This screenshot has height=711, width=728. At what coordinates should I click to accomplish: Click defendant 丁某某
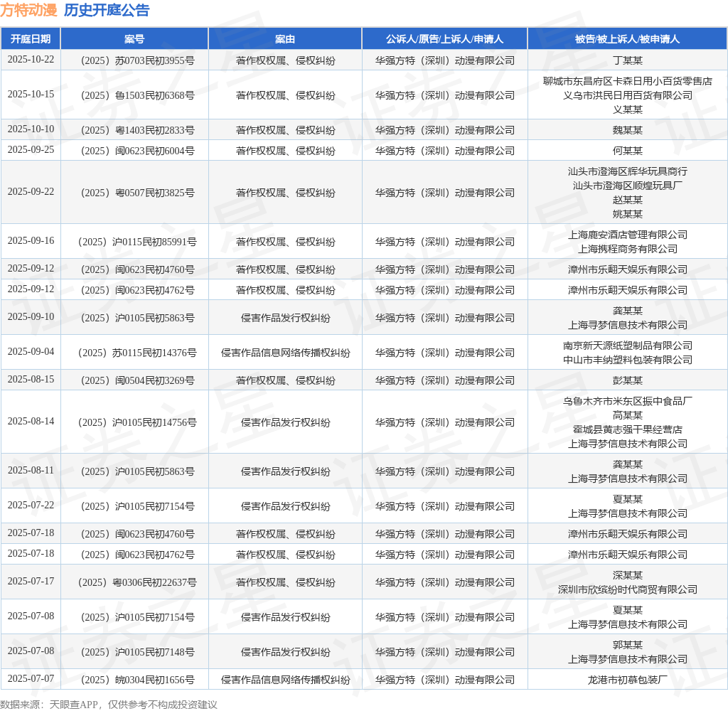coord(627,60)
